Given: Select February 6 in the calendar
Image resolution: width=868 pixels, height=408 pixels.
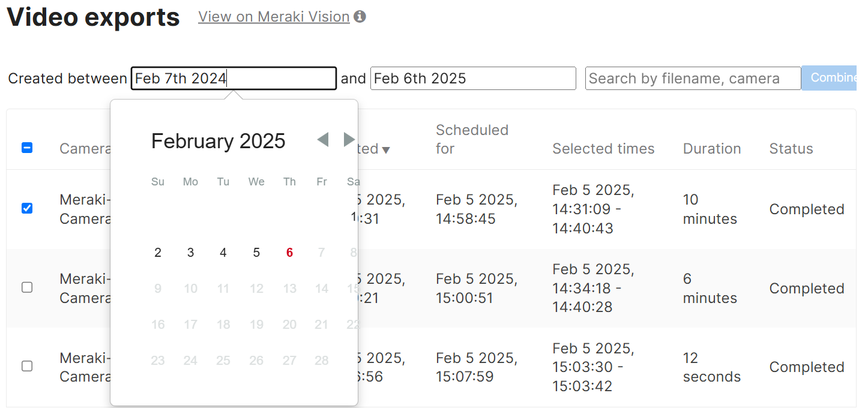Looking at the screenshot, I should [289, 253].
